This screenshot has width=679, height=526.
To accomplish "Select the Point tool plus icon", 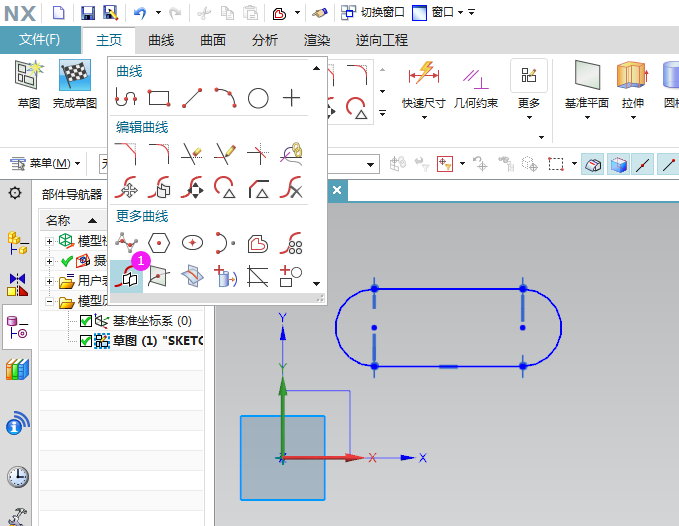I will click(x=291, y=98).
